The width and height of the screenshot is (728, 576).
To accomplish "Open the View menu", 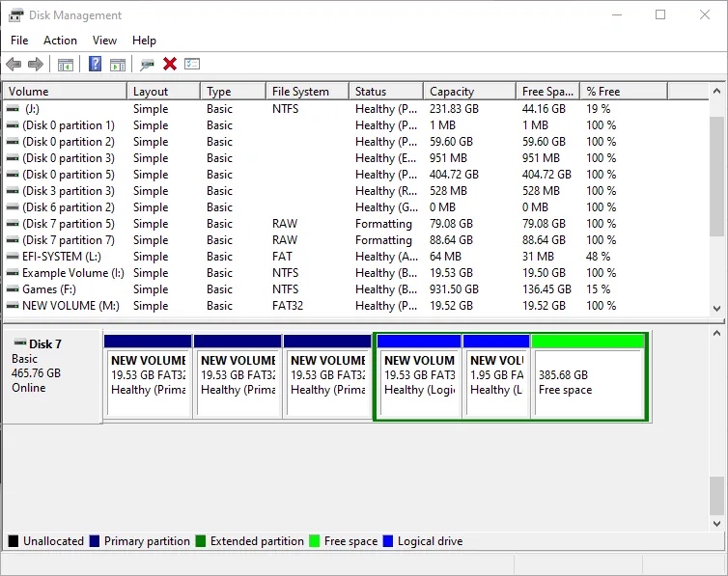I will click(104, 41).
